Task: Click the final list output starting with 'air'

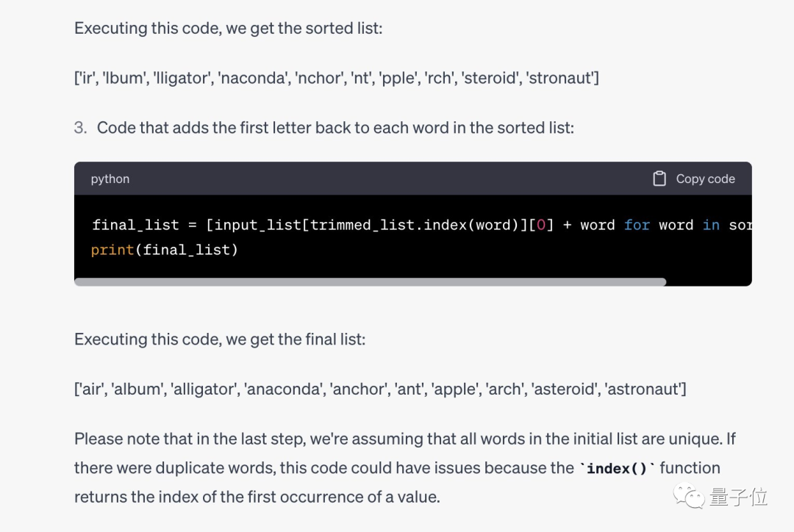Action: 380,389
